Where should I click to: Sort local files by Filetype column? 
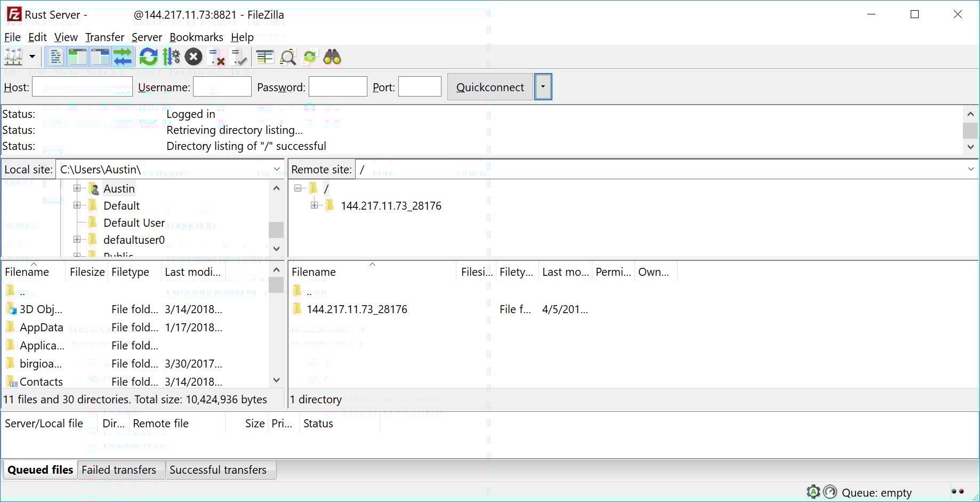click(x=134, y=272)
